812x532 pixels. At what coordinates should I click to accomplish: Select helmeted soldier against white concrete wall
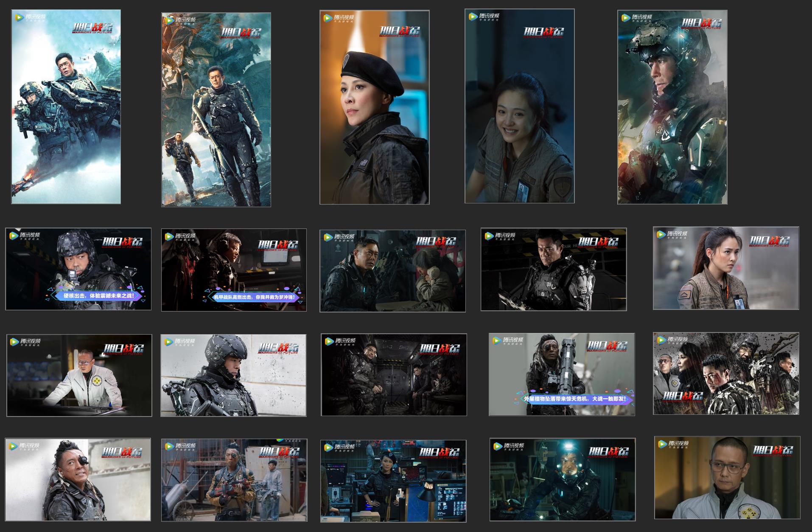(233, 375)
